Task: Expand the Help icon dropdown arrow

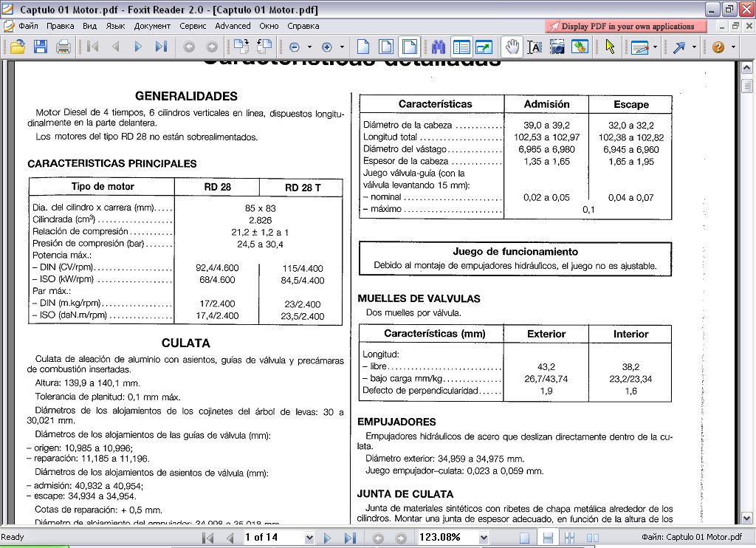Action: tap(733, 47)
